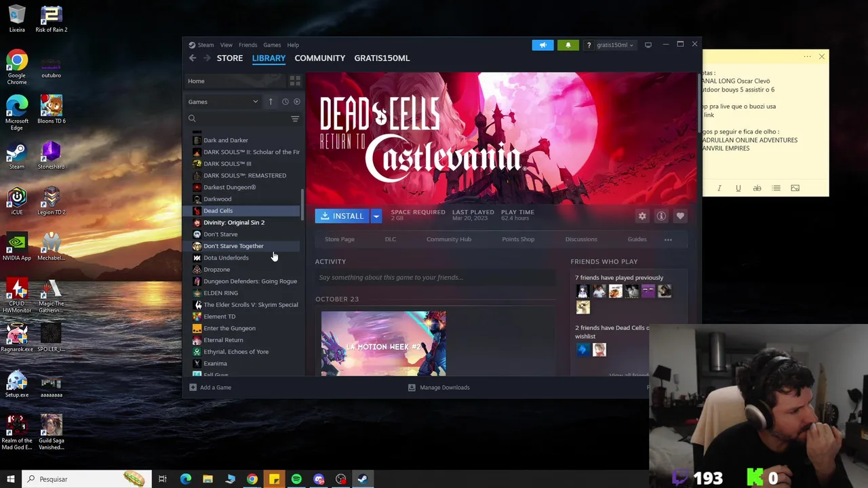Open the GRATIS150ML profile tab

pyautogui.click(x=382, y=58)
